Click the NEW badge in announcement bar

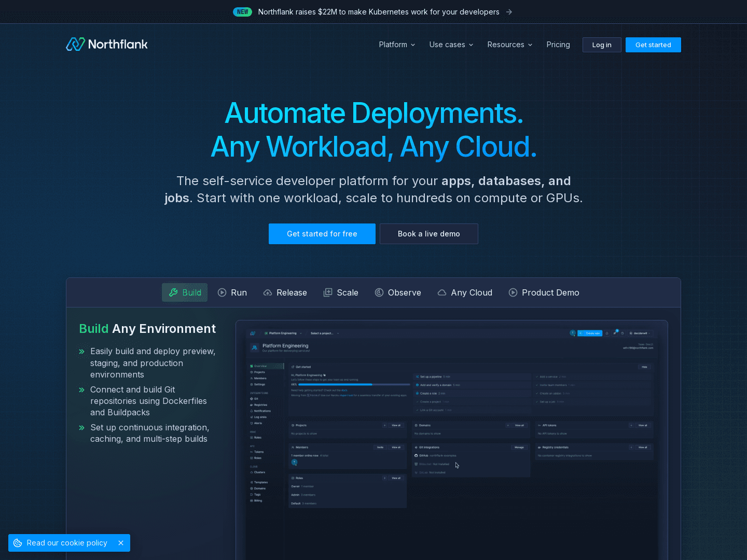pyautogui.click(x=242, y=12)
